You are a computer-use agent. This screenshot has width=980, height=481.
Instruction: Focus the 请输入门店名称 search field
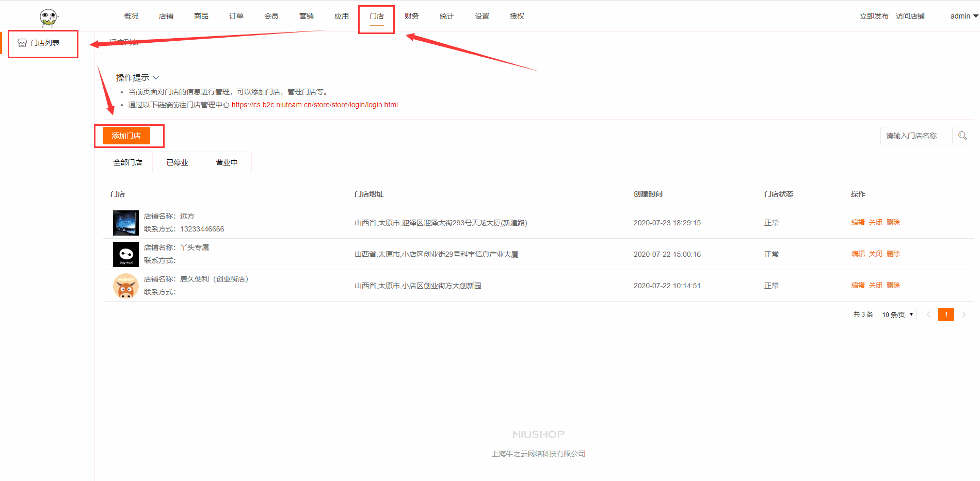point(916,136)
